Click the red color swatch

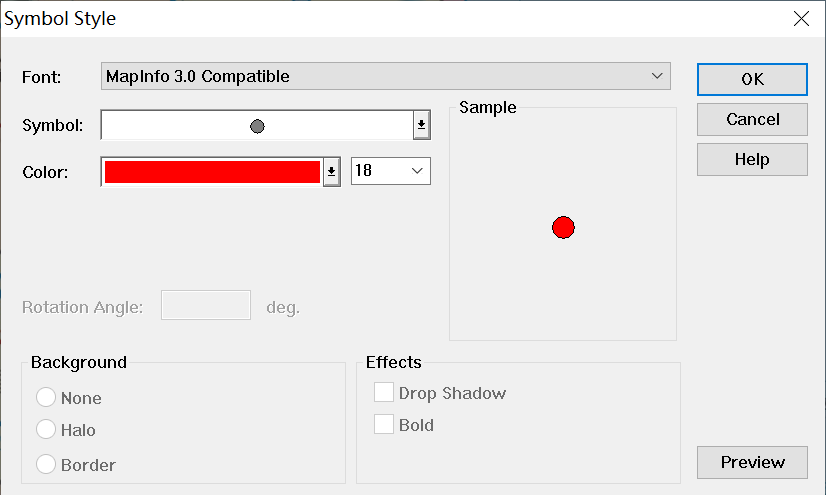(x=212, y=172)
